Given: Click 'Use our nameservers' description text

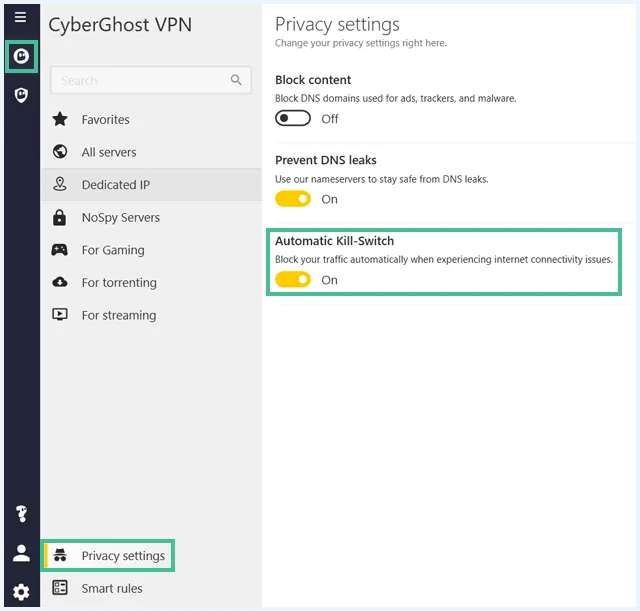Looking at the screenshot, I should pos(382,179).
